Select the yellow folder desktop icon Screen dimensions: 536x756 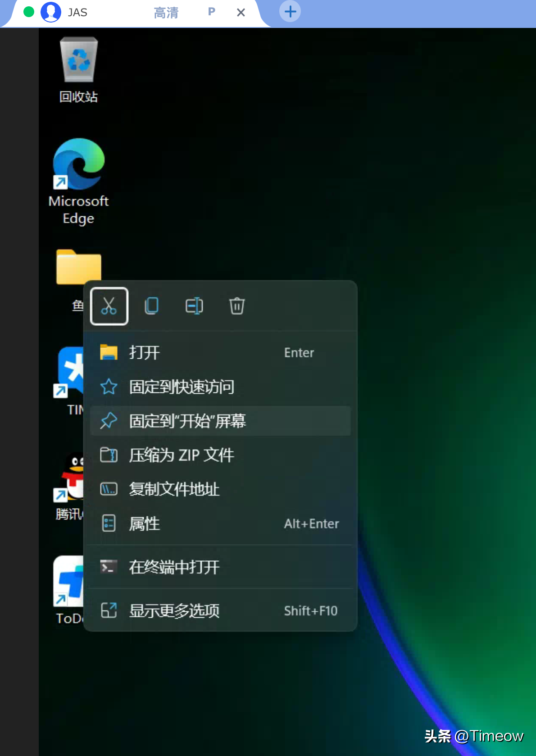click(x=79, y=267)
